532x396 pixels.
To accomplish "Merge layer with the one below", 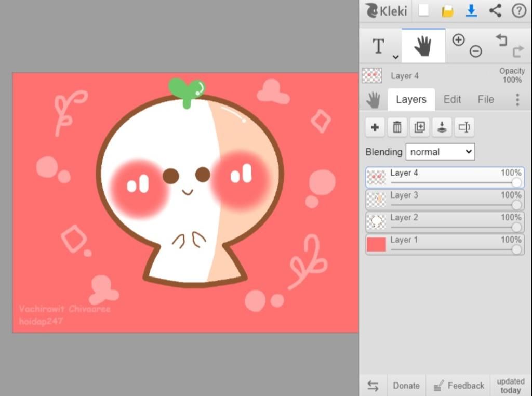I will (442, 128).
